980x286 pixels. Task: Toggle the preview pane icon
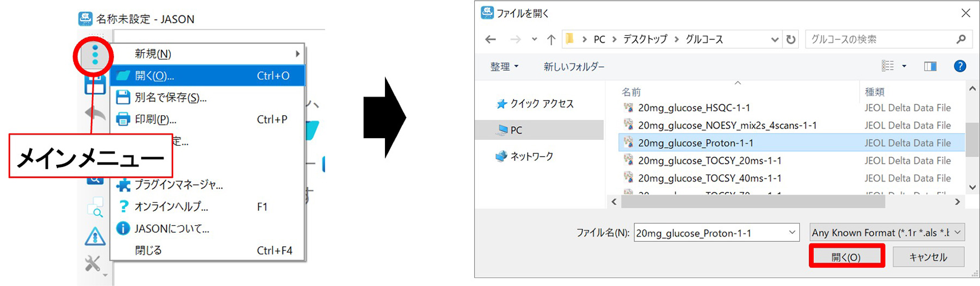930,66
